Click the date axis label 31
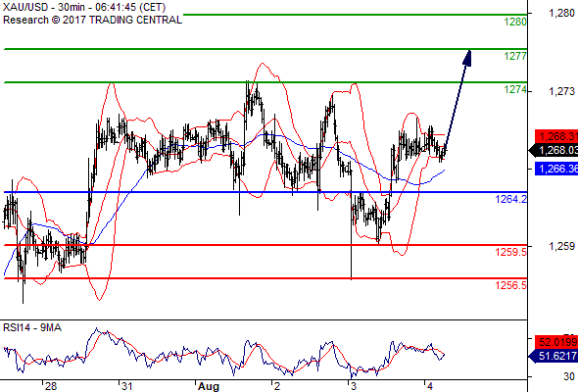Viewport: 578px width, 392px height. 126,386
